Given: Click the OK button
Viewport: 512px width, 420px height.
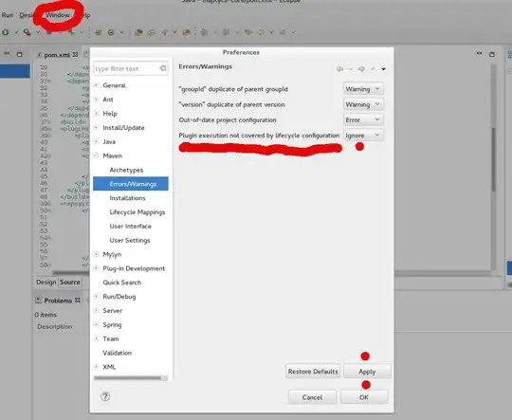Looking at the screenshot, I should (364, 397).
